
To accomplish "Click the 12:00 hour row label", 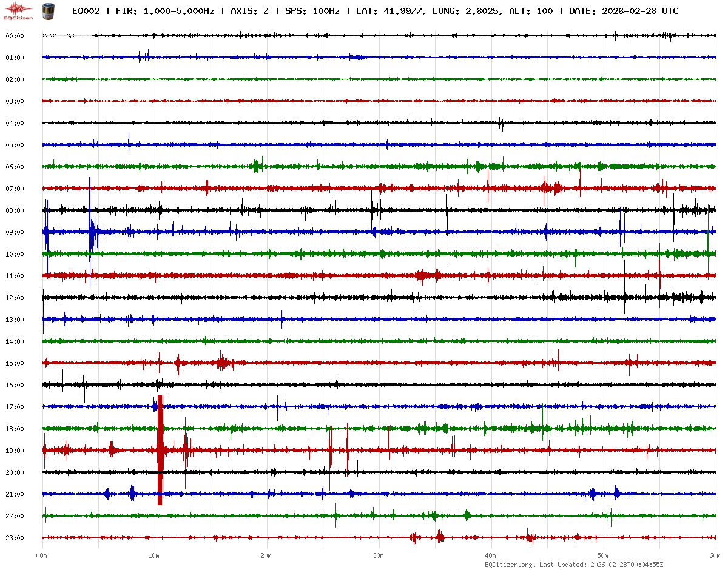I will tap(15, 298).
